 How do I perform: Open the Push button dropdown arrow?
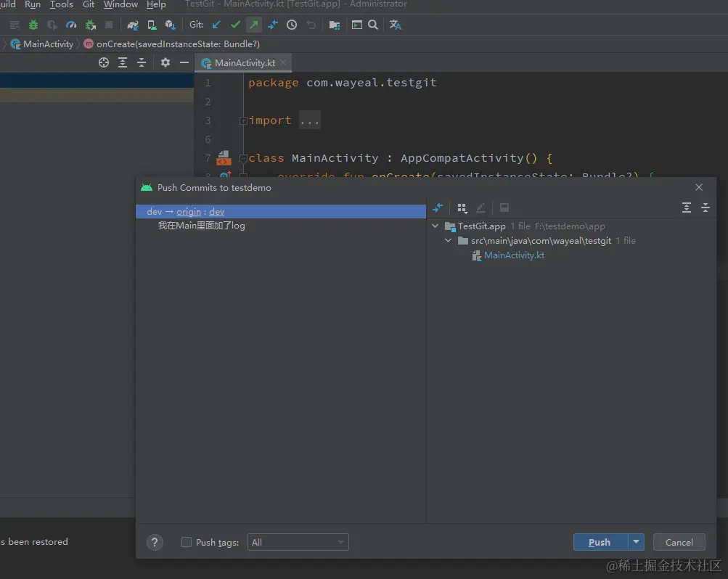pyautogui.click(x=637, y=542)
